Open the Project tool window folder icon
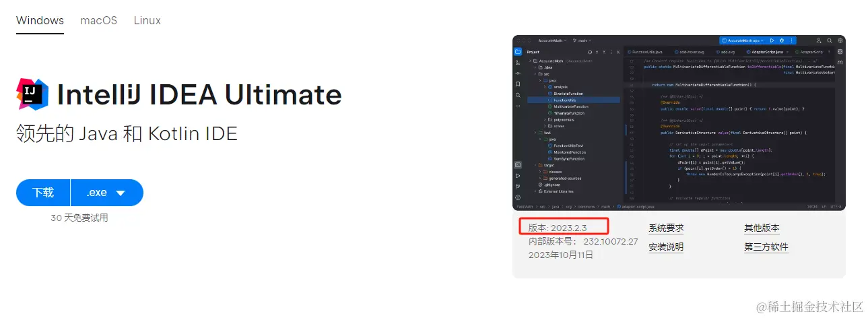This screenshot has height=318, width=868. pos(518,52)
